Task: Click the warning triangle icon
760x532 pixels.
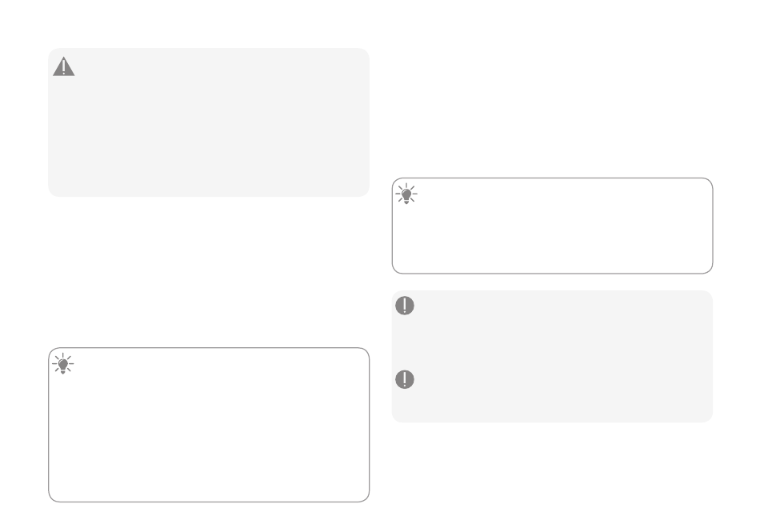Action: [x=63, y=67]
